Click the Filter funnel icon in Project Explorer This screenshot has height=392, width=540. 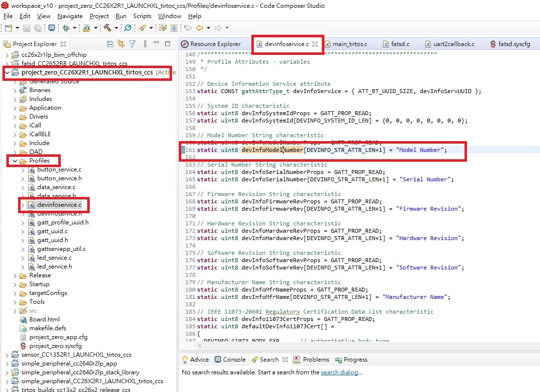[x=132, y=44]
